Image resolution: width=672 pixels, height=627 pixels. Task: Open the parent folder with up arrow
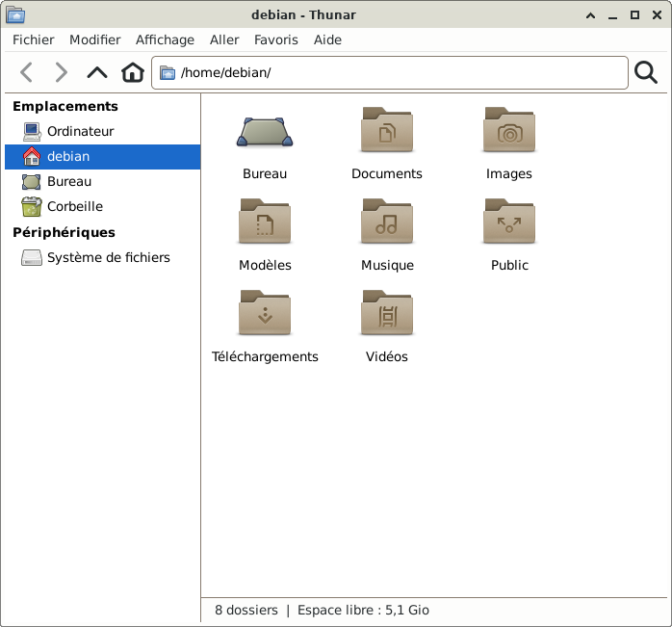pos(97,72)
